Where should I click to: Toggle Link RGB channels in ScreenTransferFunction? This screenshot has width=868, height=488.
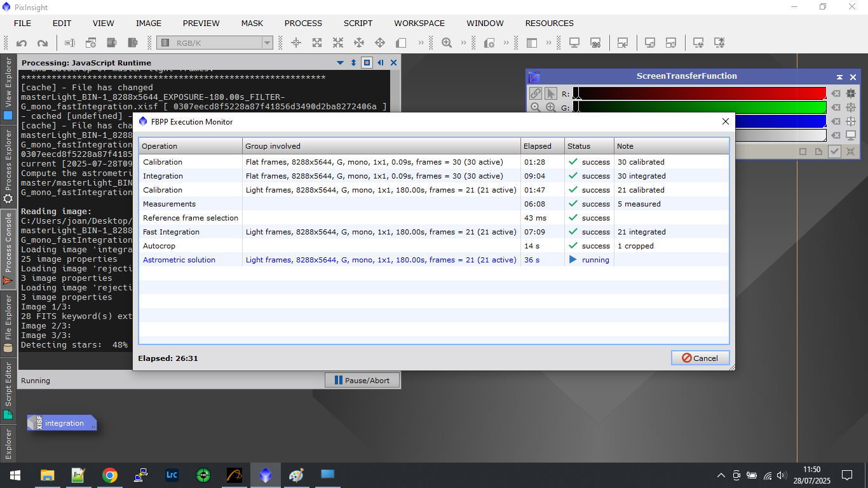(536, 93)
